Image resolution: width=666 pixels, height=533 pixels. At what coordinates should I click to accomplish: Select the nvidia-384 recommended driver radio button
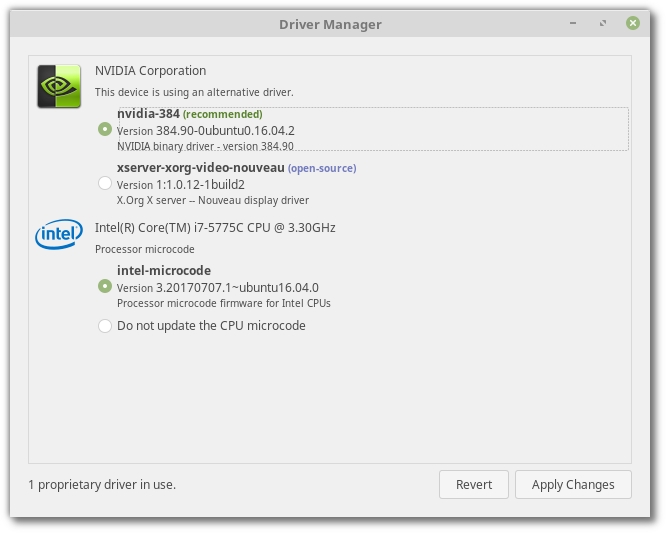click(x=104, y=129)
